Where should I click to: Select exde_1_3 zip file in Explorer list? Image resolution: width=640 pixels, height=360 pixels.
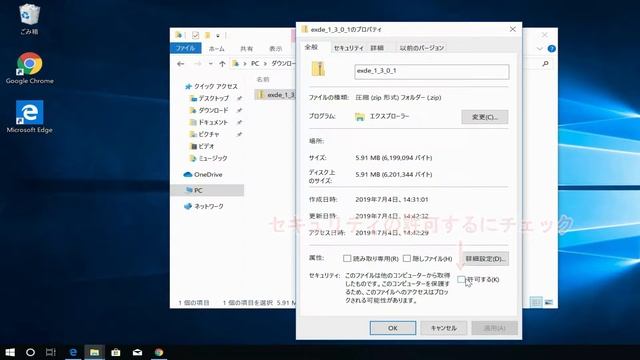click(x=275, y=95)
